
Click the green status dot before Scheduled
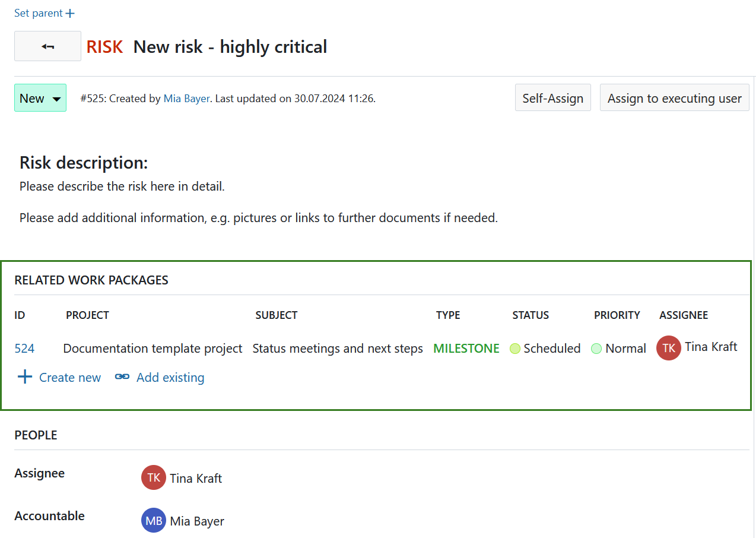click(x=515, y=349)
